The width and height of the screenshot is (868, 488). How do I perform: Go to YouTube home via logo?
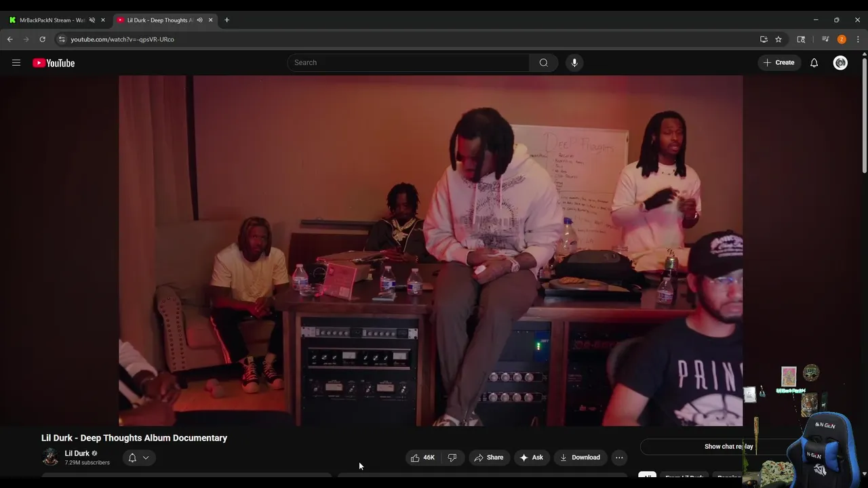(54, 63)
